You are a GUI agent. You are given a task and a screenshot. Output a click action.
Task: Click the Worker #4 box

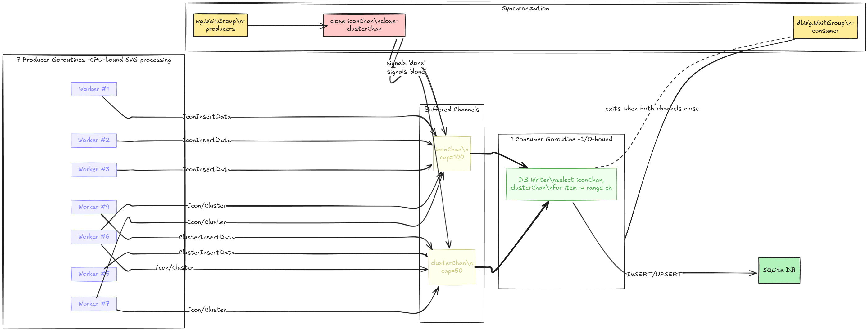point(94,207)
